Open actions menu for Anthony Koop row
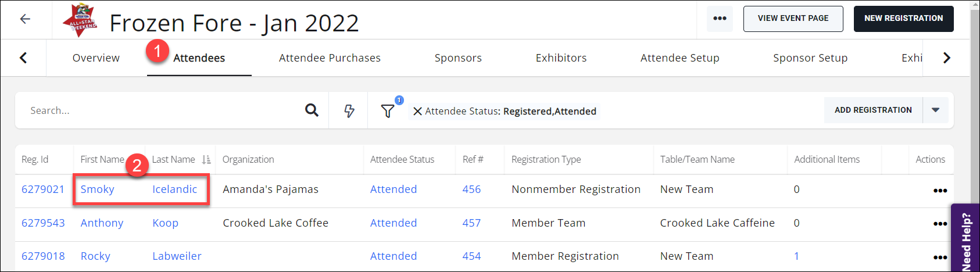 click(x=939, y=224)
